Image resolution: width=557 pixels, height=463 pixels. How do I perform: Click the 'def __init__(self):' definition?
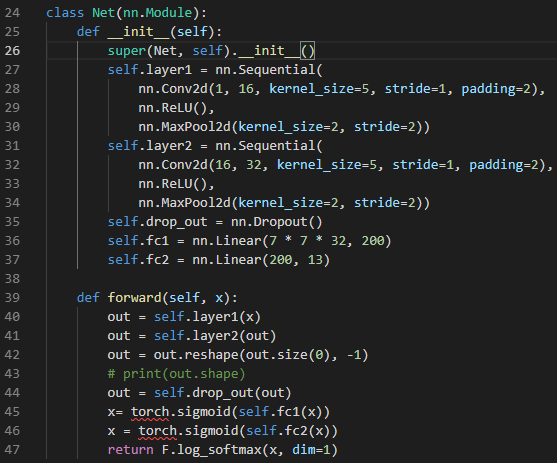pos(149,32)
